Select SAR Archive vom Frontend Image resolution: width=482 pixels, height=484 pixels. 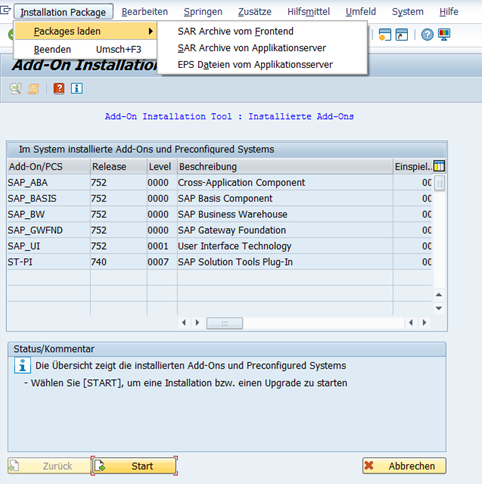click(235, 31)
